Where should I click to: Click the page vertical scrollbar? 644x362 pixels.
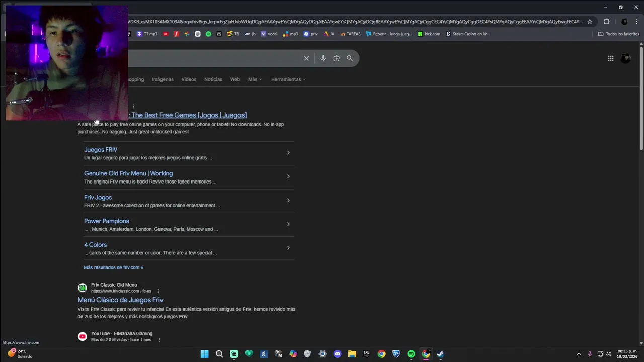pyautogui.click(x=641, y=98)
